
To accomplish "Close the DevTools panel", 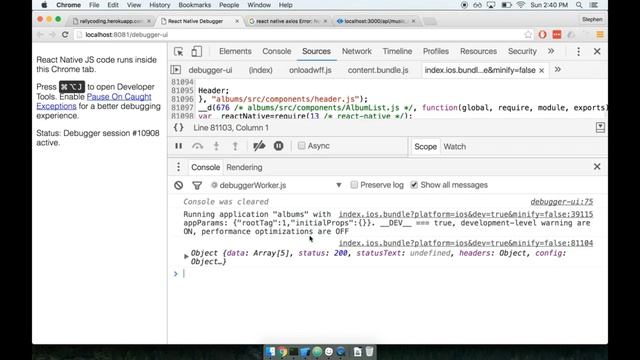I will pyautogui.click(x=597, y=51).
